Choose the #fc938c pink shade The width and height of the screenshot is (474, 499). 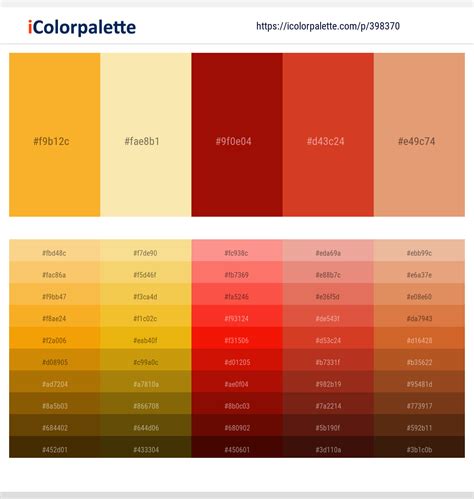(237, 251)
